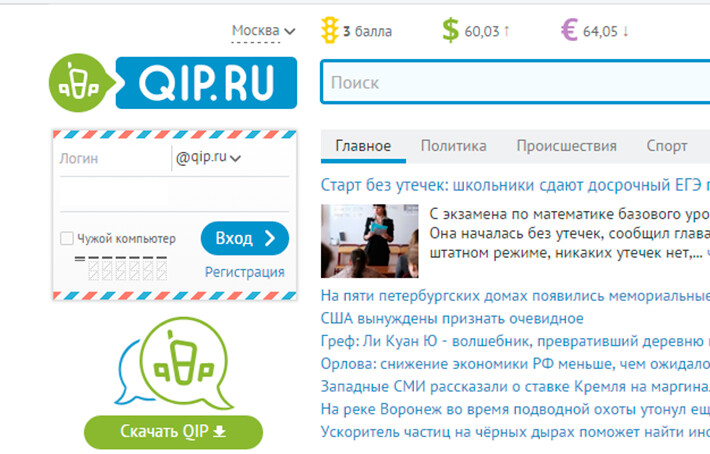Open the @qip.ru domain dropdown
Screen dimensions: 710x454
(x=211, y=157)
